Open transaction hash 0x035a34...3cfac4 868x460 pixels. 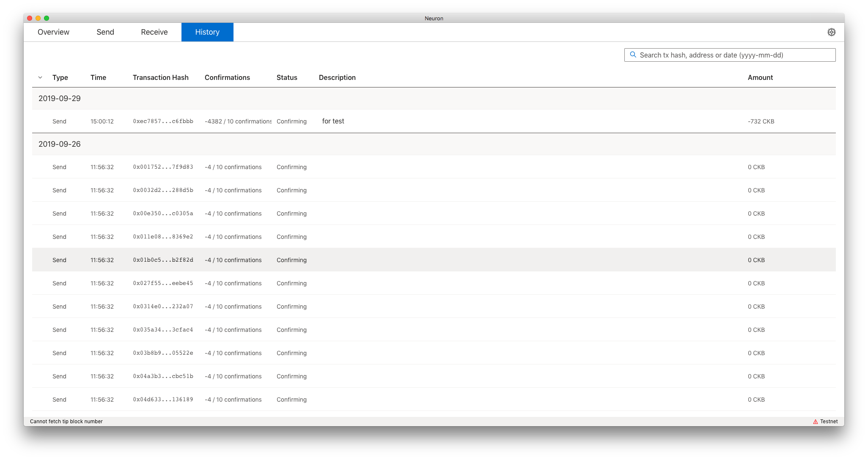pyautogui.click(x=163, y=330)
